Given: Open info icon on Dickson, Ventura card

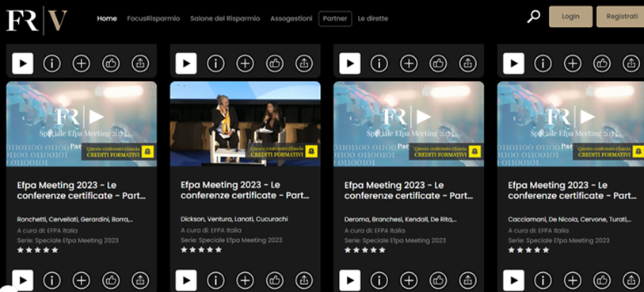Looking at the screenshot, I should pos(215,280).
